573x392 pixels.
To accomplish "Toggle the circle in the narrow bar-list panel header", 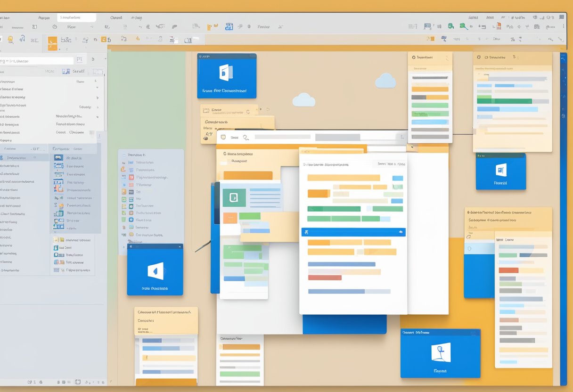I will pyautogui.click(x=414, y=57).
